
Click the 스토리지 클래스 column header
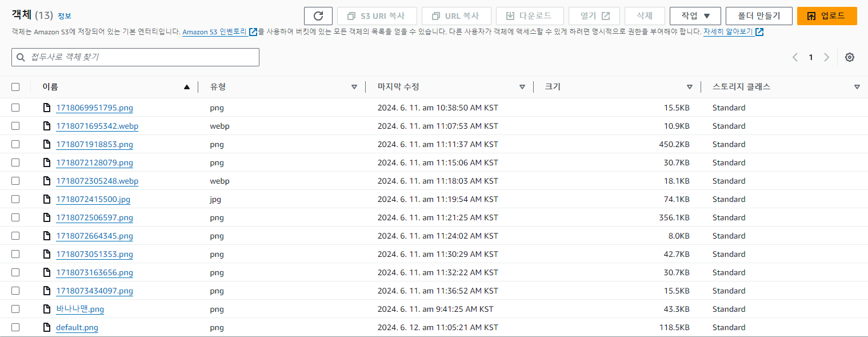pos(741,87)
